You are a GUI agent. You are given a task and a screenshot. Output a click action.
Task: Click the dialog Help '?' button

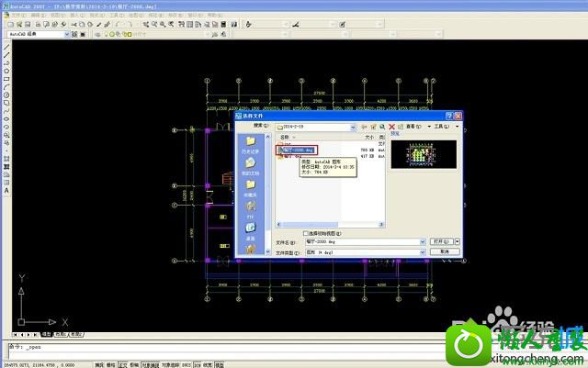point(449,117)
